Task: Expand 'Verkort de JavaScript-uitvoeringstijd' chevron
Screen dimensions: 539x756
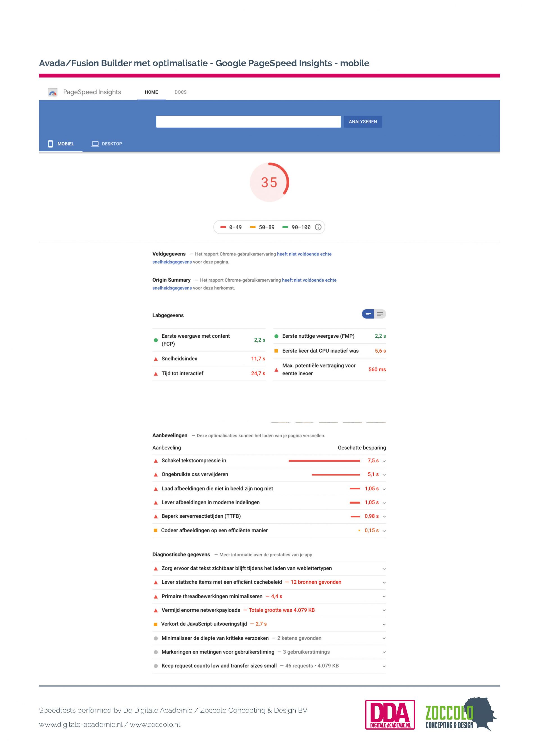Action: point(384,625)
